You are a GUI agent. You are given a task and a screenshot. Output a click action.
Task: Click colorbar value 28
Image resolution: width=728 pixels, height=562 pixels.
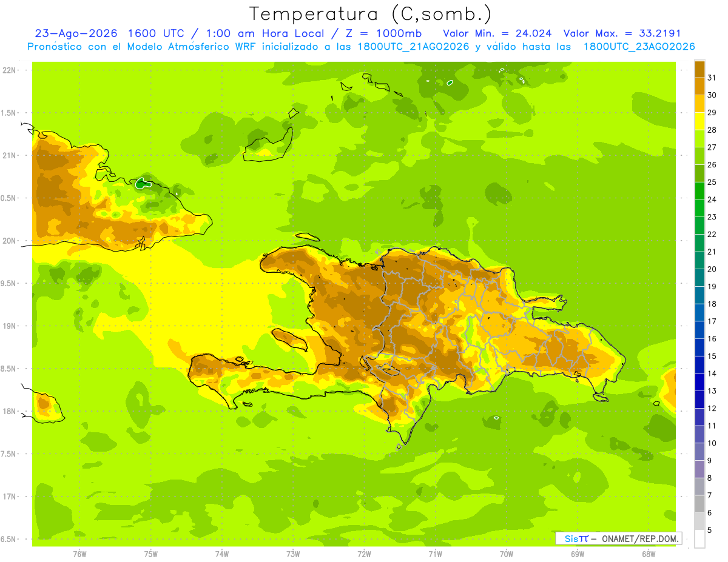pyautogui.click(x=712, y=130)
